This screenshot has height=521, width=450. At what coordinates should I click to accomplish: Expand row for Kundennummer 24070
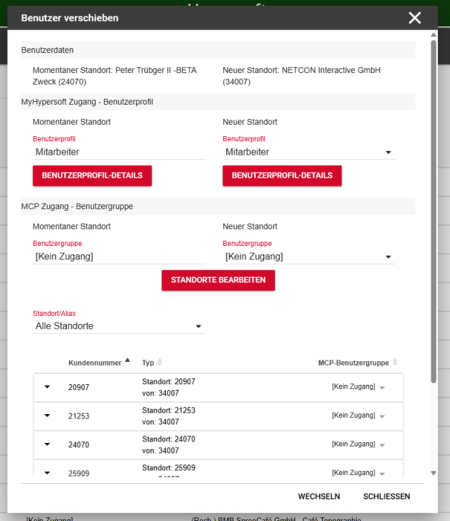[x=47, y=444]
